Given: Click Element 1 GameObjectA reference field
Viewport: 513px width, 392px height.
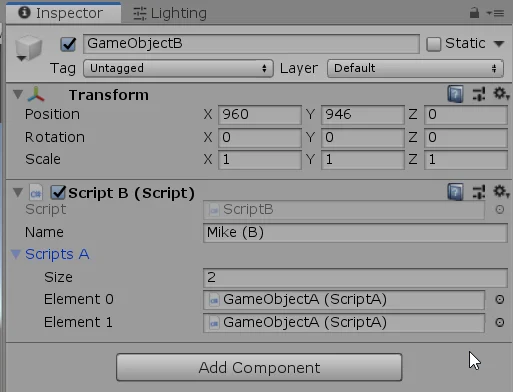Looking at the screenshot, I should [x=344, y=323].
